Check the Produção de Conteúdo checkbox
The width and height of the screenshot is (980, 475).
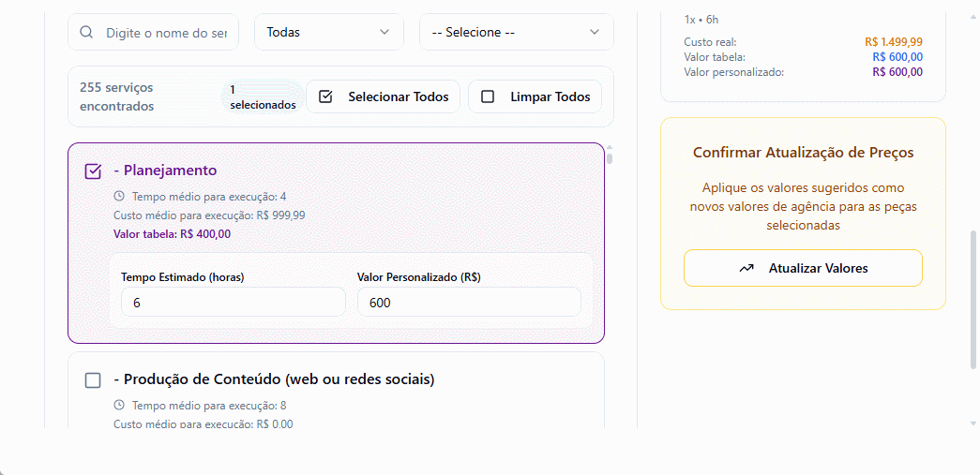pos(93,380)
